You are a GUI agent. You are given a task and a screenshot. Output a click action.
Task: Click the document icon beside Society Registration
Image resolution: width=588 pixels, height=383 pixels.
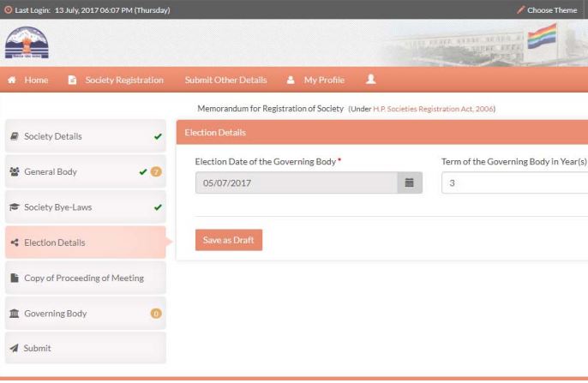click(72, 80)
